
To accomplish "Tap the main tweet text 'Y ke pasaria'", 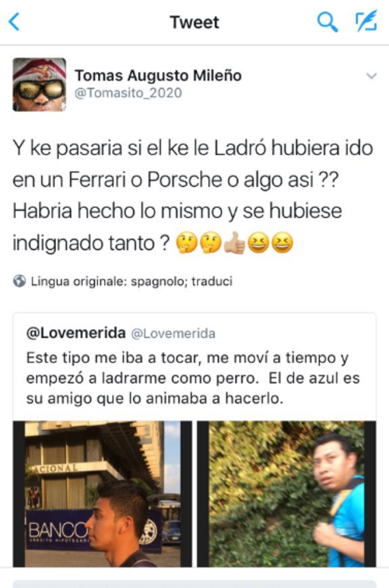I will (193, 195).
